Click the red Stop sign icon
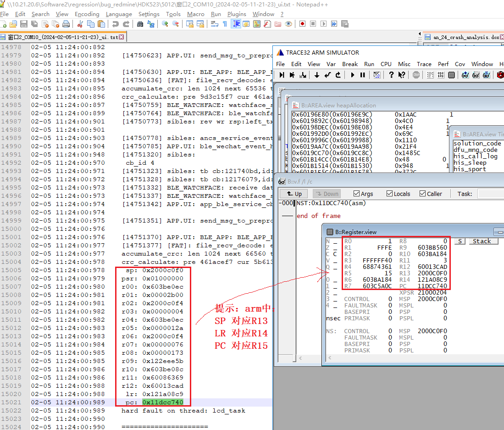 point(416,75)
